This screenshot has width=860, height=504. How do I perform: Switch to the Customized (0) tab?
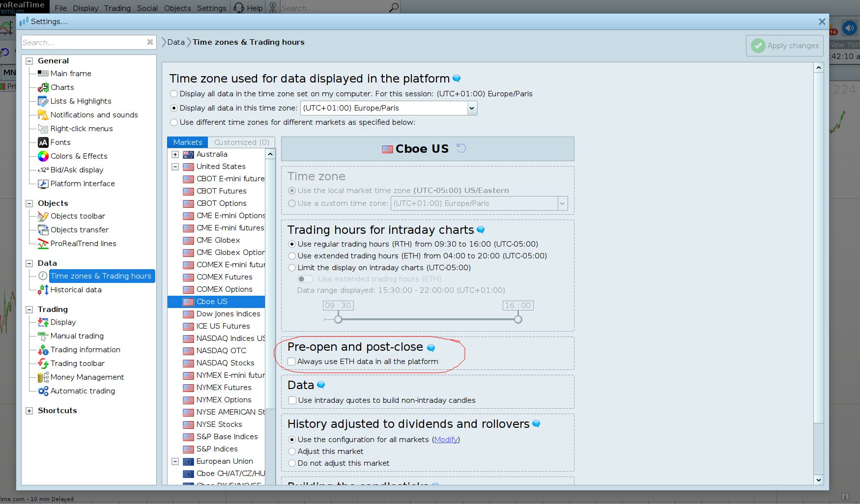pyautogui.click(x=241, y=142)
